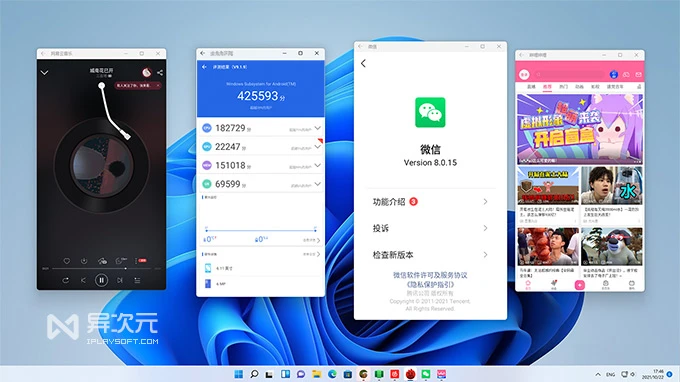Open the Minecraft video thumbnail in Bilibili
This screenshot has width=680, height=382.
click(x=548, y=186)
